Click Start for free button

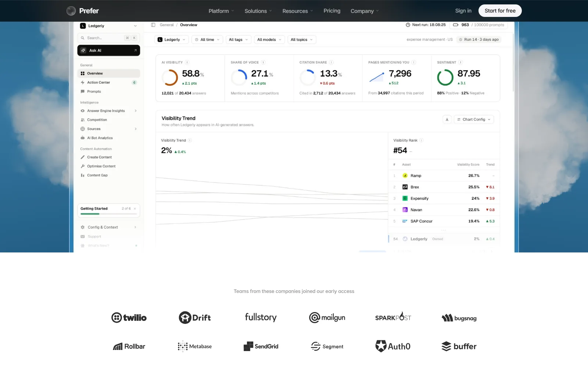click(x=500, y=11)
